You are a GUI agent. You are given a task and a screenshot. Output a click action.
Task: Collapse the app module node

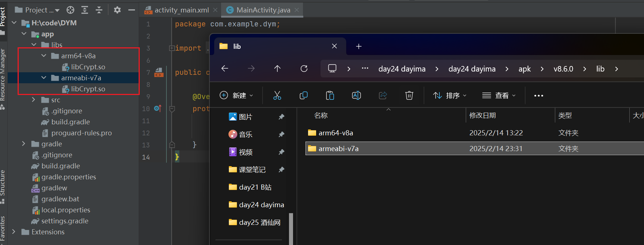click(24, 34)
